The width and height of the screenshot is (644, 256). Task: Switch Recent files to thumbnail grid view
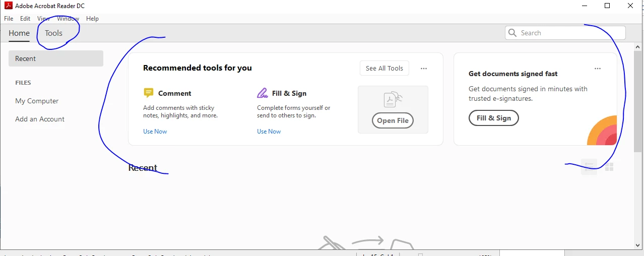click(x=609, y=167)
